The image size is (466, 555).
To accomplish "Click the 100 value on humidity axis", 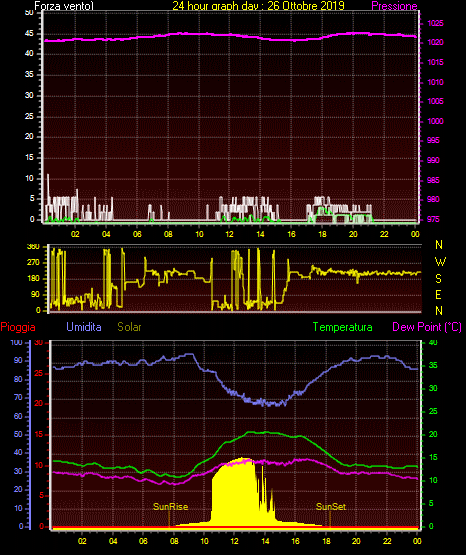I will (16, 342).
